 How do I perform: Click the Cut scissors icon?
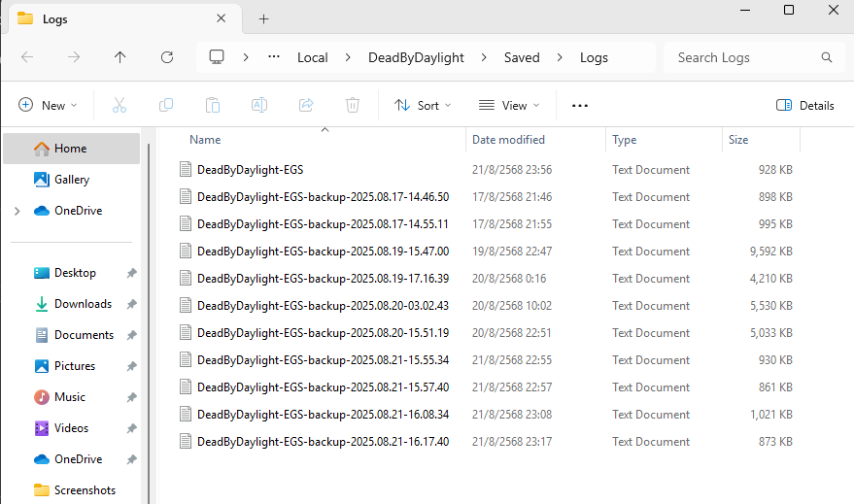(x=120, y=105)
